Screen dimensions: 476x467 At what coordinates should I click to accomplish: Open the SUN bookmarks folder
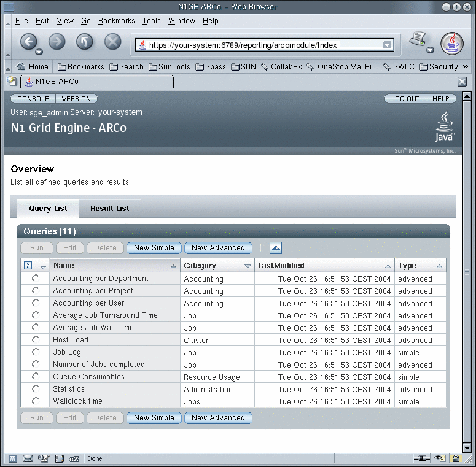pyautogui.click(x=243, y=67)
